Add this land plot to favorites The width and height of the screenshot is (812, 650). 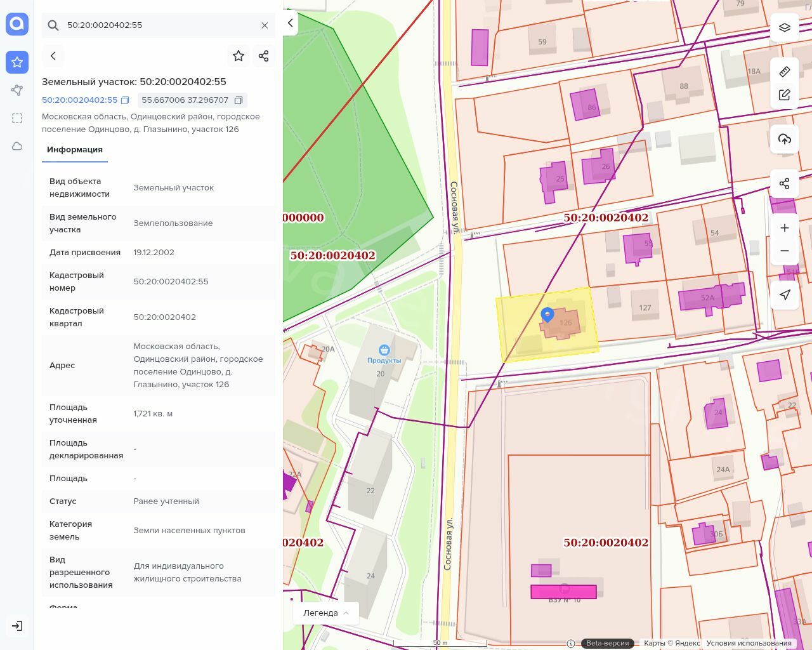tap(239, 56)
